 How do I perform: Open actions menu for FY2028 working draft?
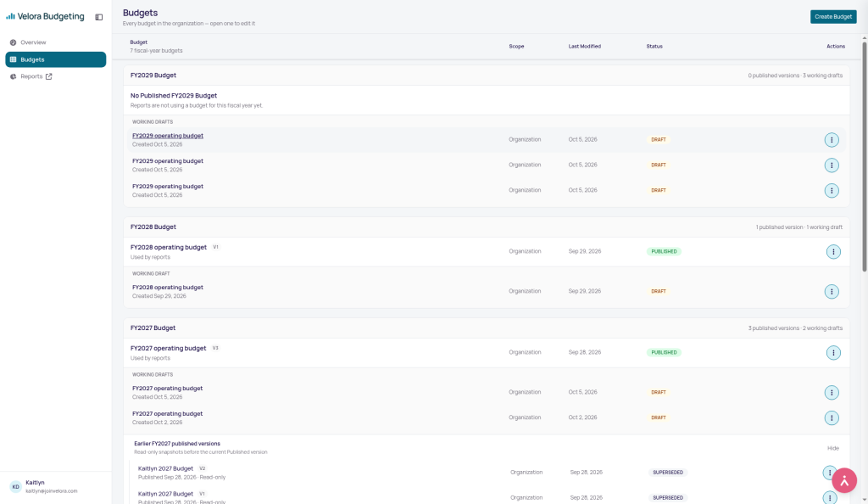(832, 291)
